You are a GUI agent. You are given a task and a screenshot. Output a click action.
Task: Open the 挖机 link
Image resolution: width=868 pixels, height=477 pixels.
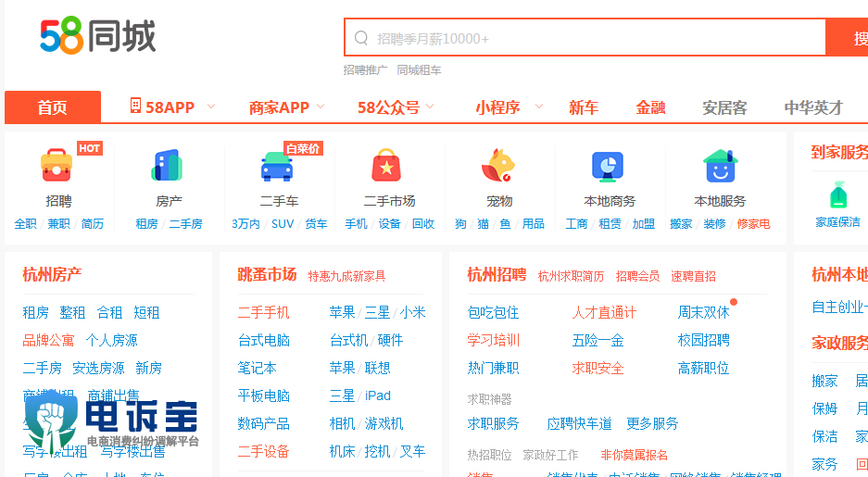coord(378,451)
